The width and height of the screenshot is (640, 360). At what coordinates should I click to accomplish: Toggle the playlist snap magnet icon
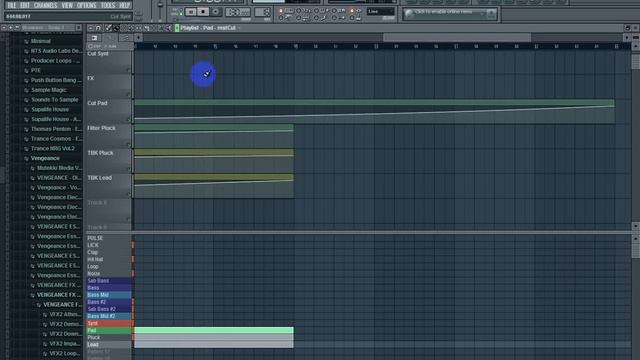[x=98, y=28]
